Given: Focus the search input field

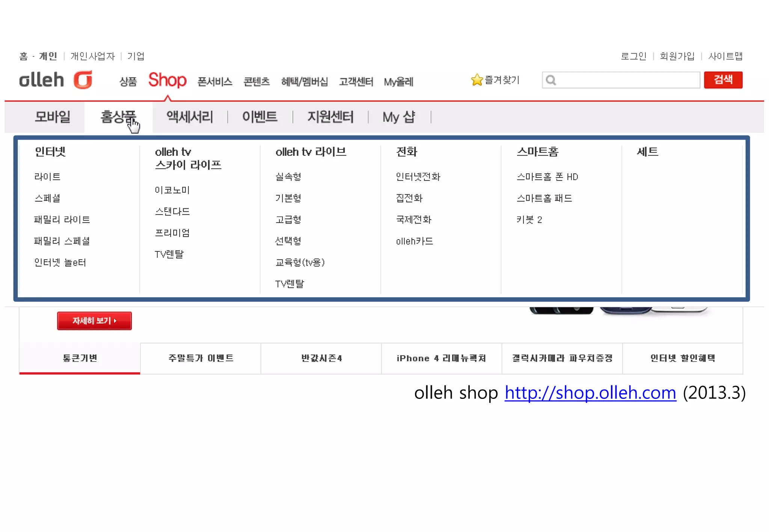Looking at the screenshot, I should coord(621,80).
